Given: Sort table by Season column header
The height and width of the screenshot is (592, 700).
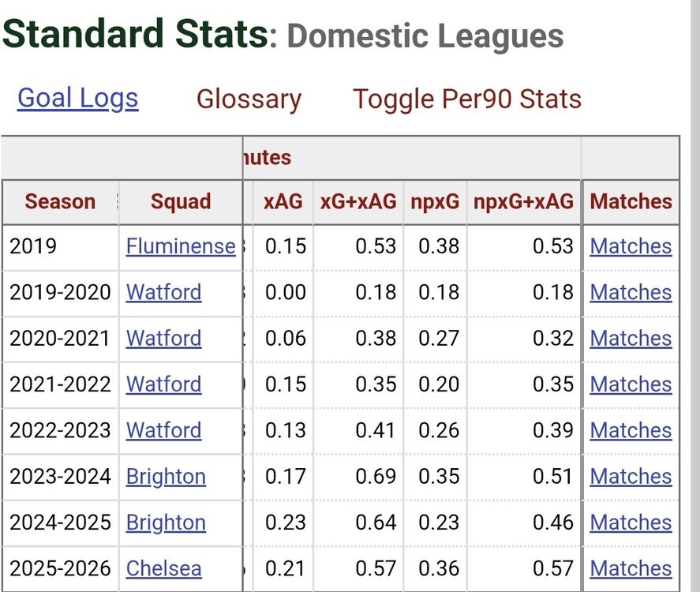Looking at the screenshot, I should pyautogui.click(x=60, y=202).
